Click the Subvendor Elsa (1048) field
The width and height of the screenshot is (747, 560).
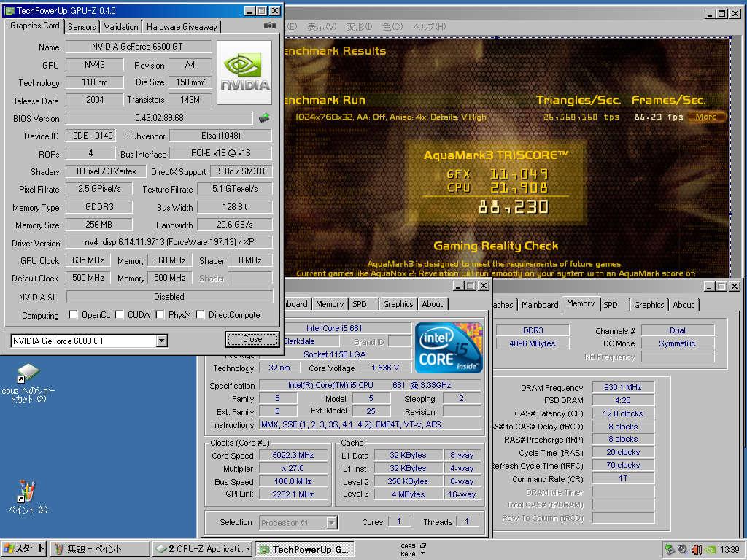[x=220, y=136]
